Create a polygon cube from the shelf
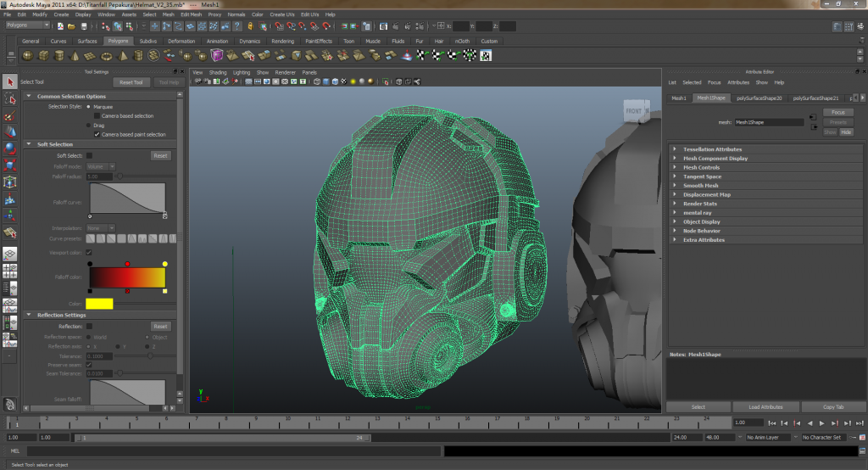 coord(42,56)
